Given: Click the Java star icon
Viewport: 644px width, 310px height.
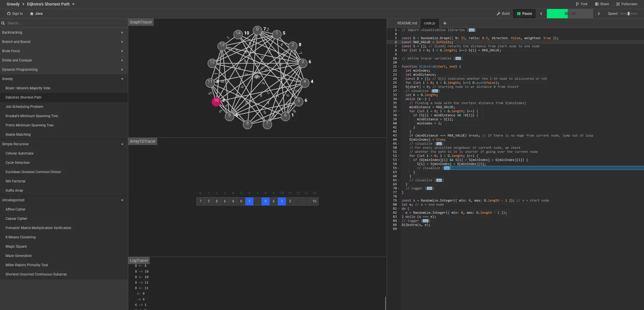Looking at the screenshot, I should pos(32,14).
